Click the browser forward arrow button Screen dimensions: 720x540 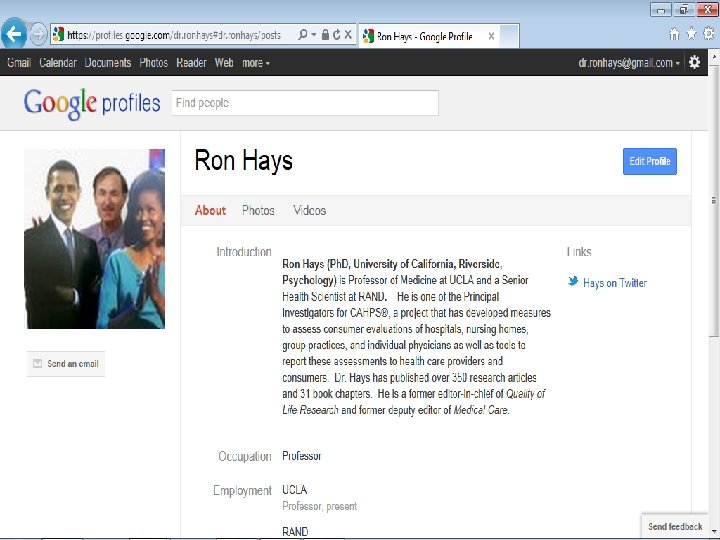39,34
